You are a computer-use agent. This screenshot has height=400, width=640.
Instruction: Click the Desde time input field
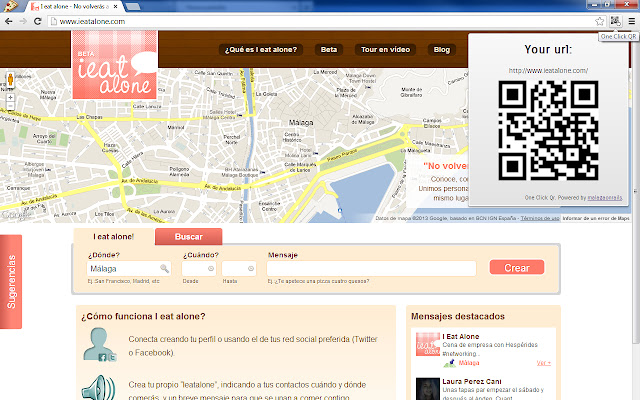[x=199, y=269]
